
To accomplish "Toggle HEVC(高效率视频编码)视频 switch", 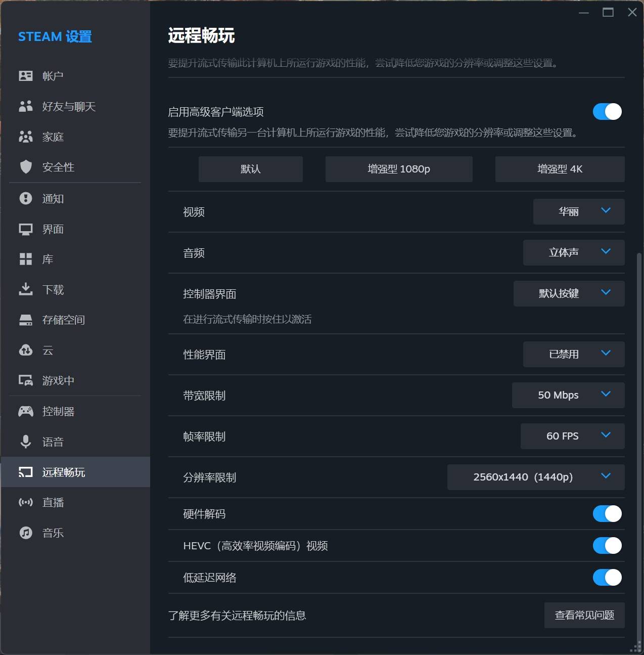I will [x=607, y=546].
